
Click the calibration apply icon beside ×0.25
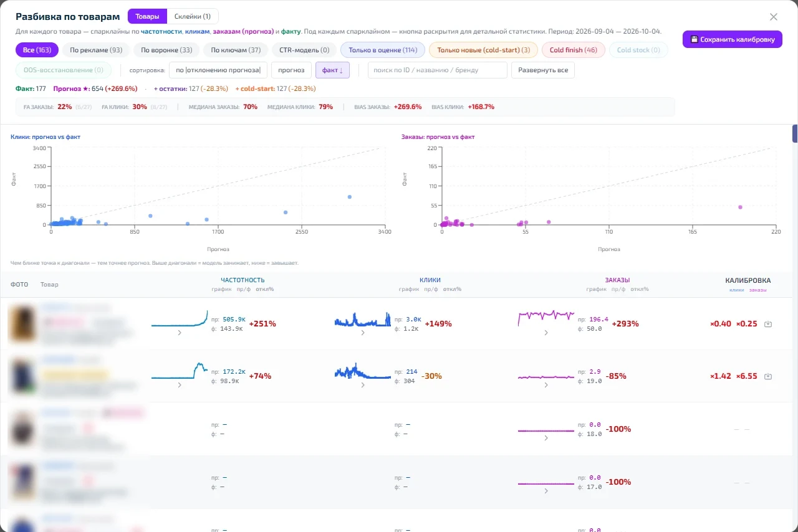tap(768, 324)
